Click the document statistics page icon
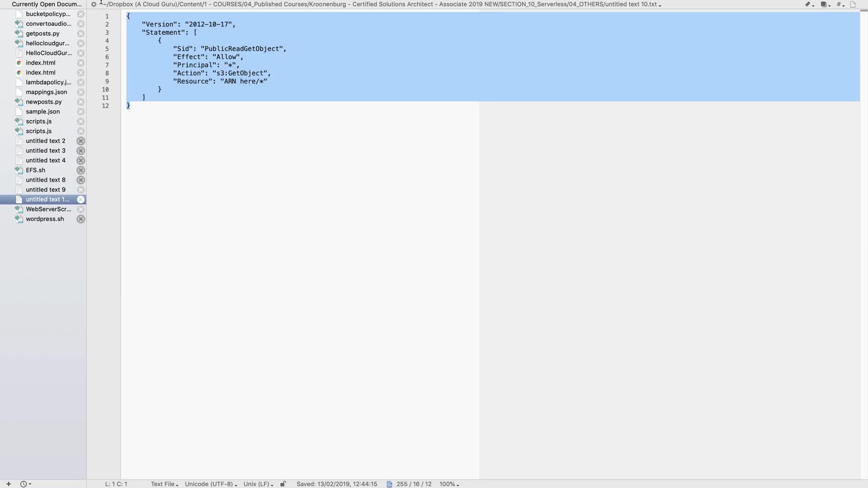Viewport: 868px width, 488px height. [389, 484]
